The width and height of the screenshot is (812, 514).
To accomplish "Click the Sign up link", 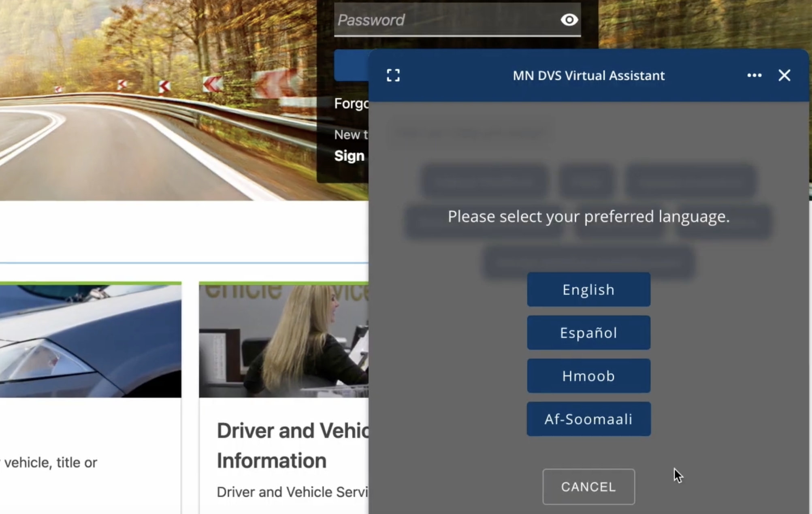I will [349, 156].
